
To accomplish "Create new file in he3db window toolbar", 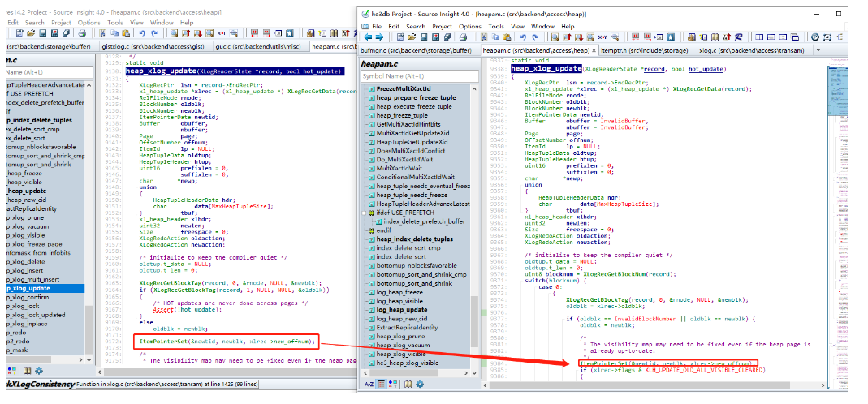I will click(400, 37).
